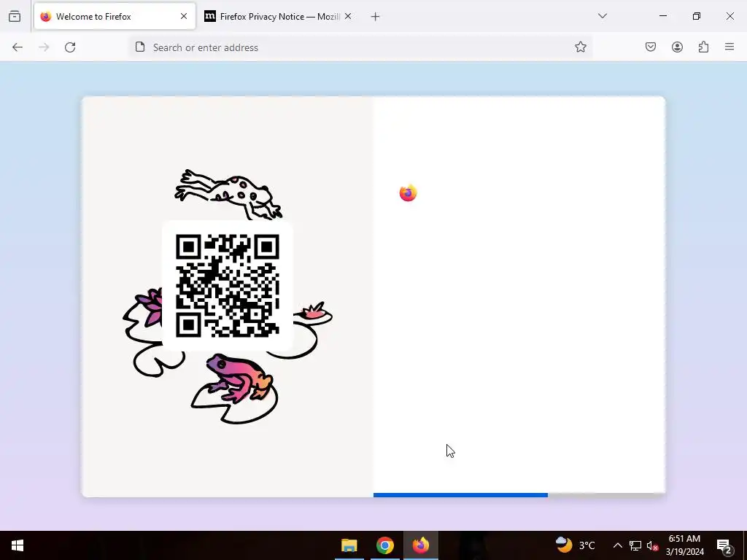The height and width of the screenshot is (560, 747).
Task: Open the Extensions panel
Action: coord(704,47)
